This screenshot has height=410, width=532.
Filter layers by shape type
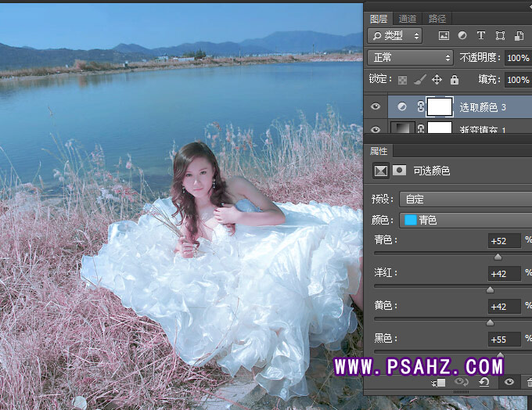(500, 35)
